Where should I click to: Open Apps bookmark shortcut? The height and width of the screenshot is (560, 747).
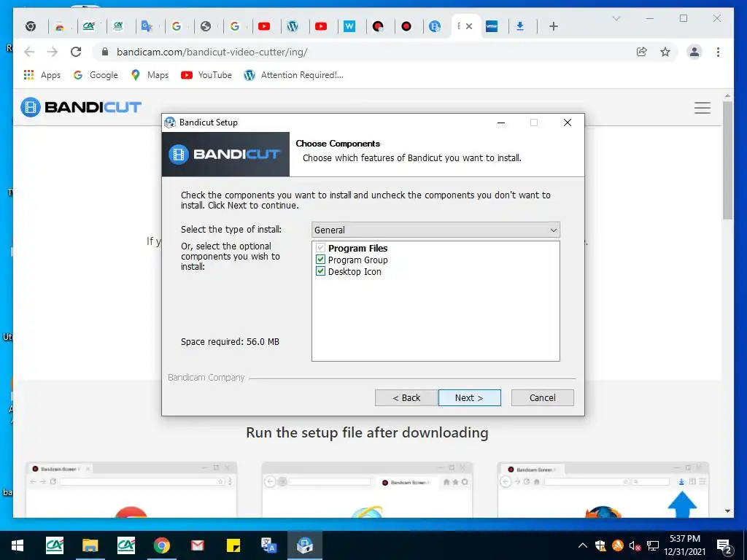pos(42,75)
